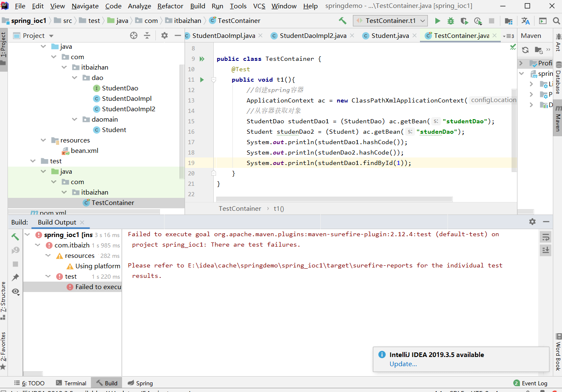Run with coverage icon in toolbar
This screenshot has height=392, width=562.
(464, 21)
